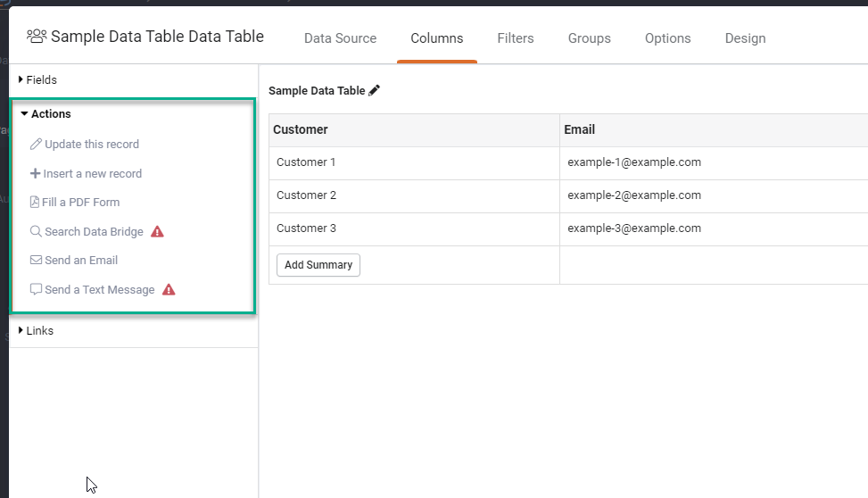This screenshot has height=498, width=868.
Task: Click the magnifier icon for Search Data Bridge
Action: tap(36, 231)
